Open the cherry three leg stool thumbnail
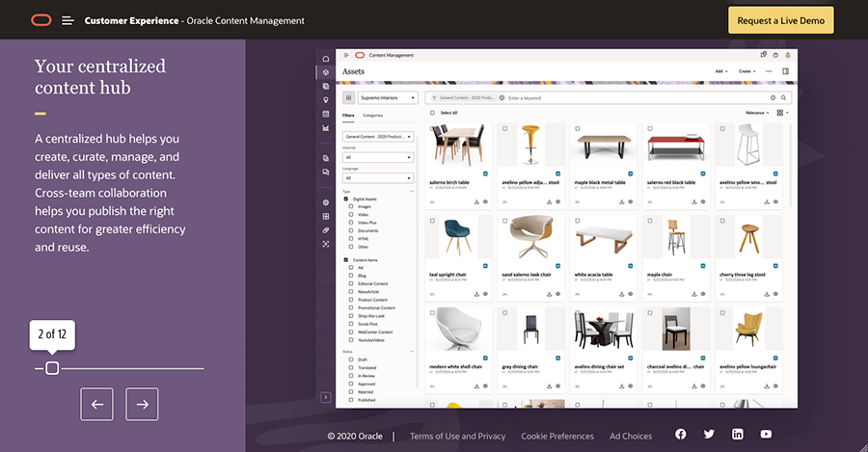The height and width of the screenshot is (452, 868). pos(748,237)
